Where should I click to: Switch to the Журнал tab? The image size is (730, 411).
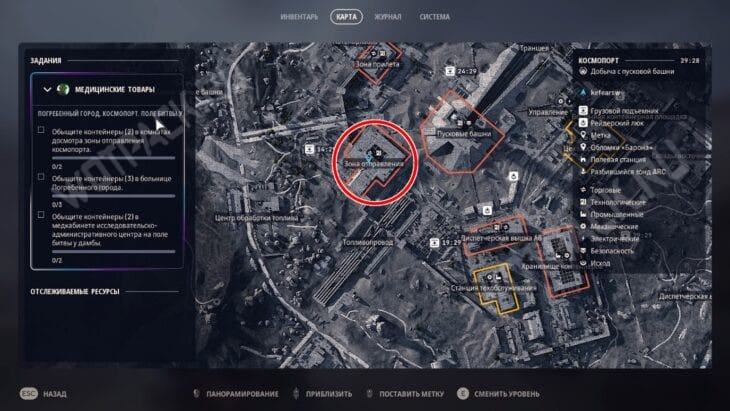click(387, 17)
